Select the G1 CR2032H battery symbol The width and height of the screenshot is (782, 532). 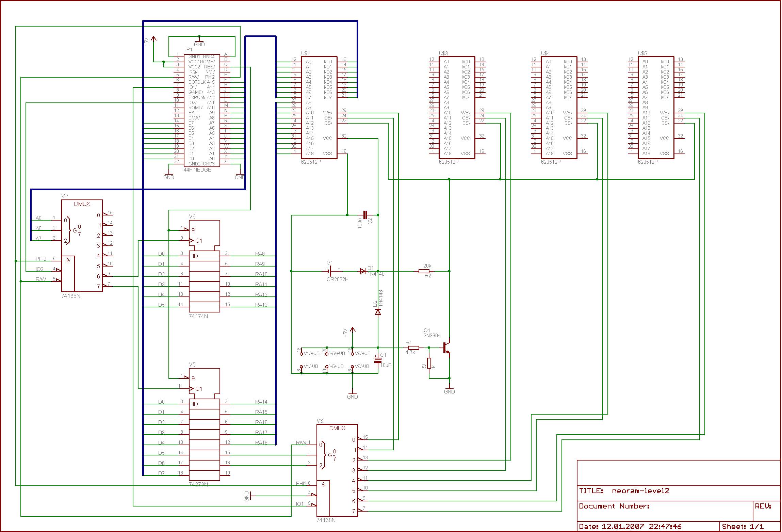[x=330, y=271]
